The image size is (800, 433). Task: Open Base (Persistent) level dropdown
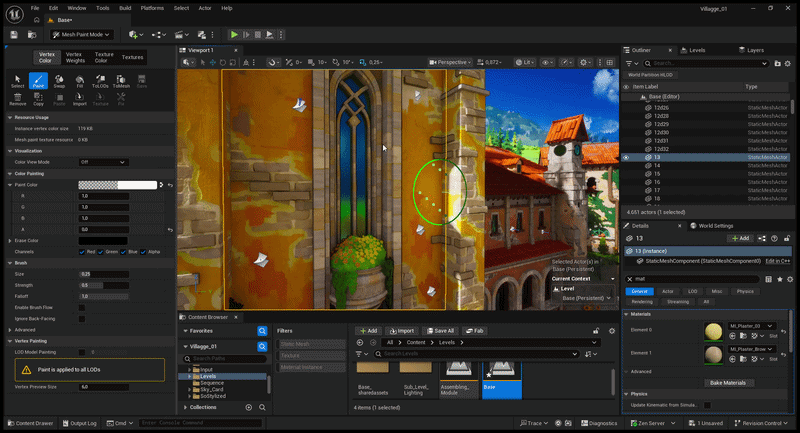[x=586, y=298]
